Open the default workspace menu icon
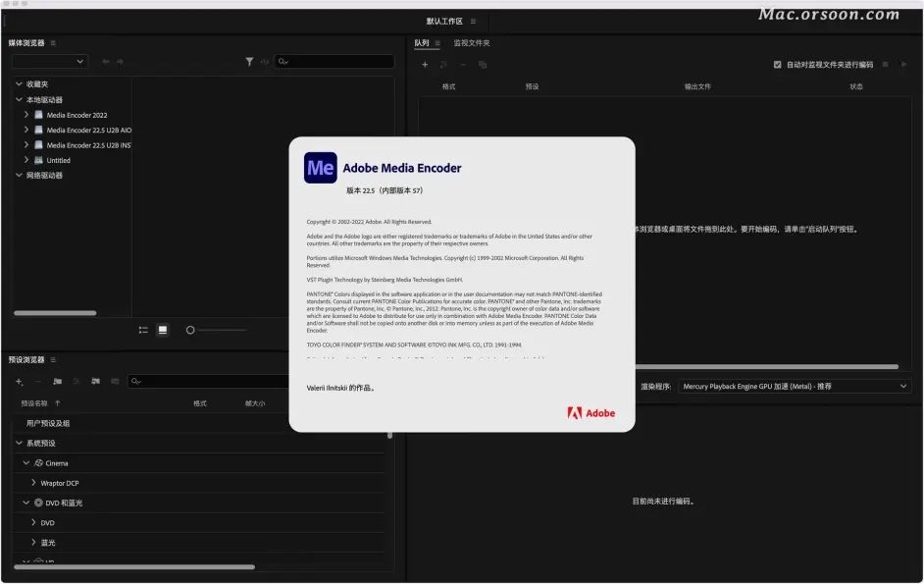This screenshot has height=584, width=924. point(473,22)
